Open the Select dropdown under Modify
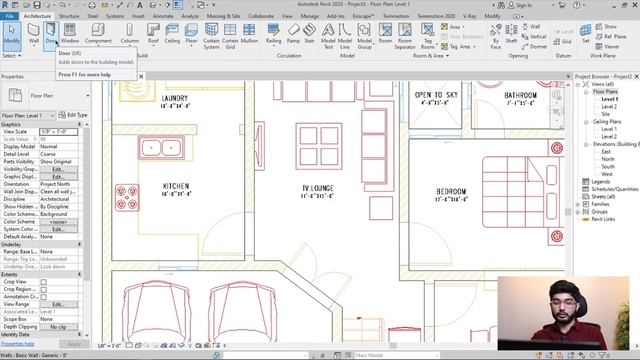 [11, 56]
